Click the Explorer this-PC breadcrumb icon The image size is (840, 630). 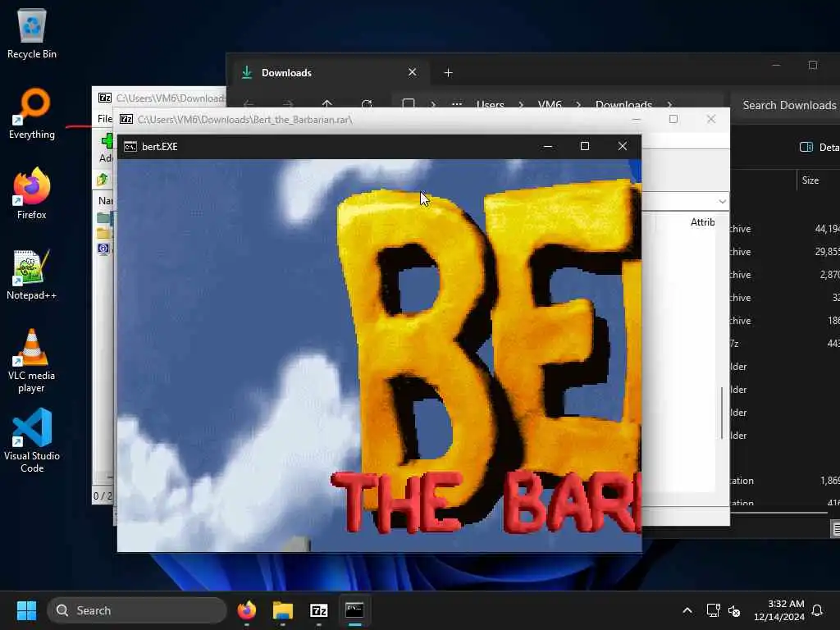point(409,103)
